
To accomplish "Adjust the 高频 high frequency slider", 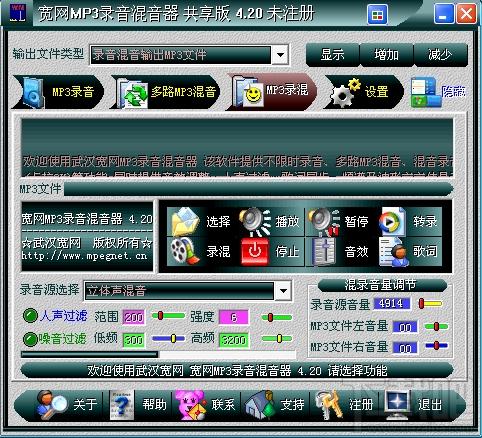I will click(x=277, y=339).
